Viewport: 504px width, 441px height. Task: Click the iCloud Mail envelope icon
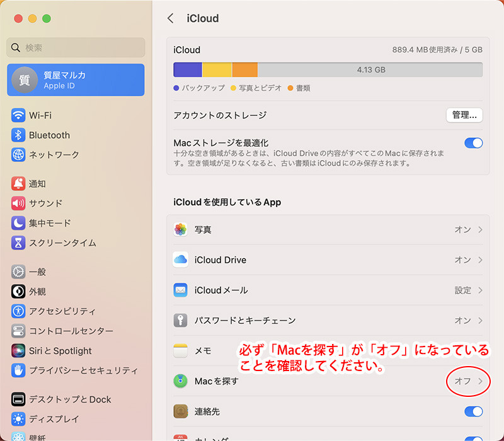[x=181, y=290]
